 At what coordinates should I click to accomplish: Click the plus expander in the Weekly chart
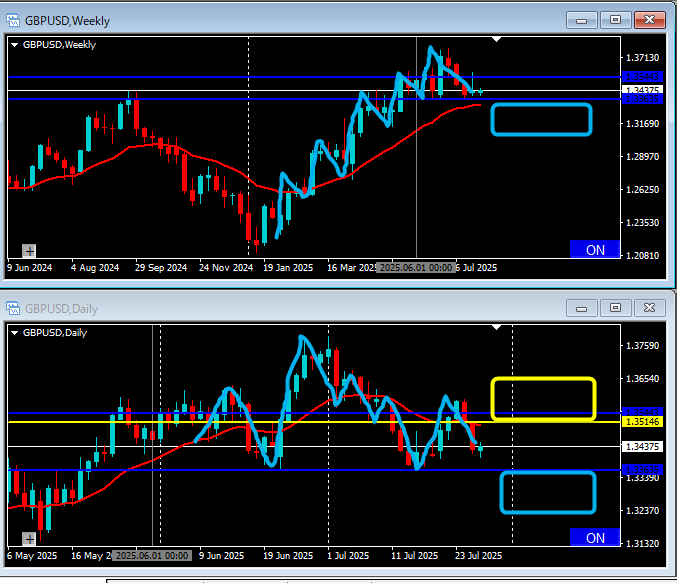(x=29, y=251)
